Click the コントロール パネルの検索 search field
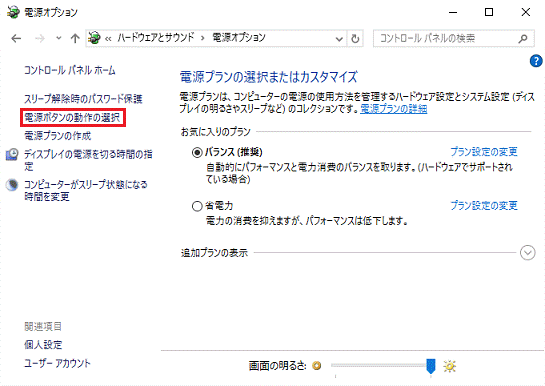 click(x=446, y=38)
